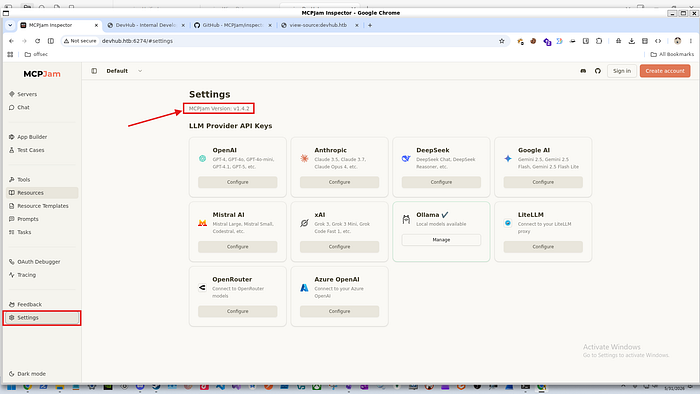700x394 pixels.
Task: Click the Create account button
Action: pos(665,71)
